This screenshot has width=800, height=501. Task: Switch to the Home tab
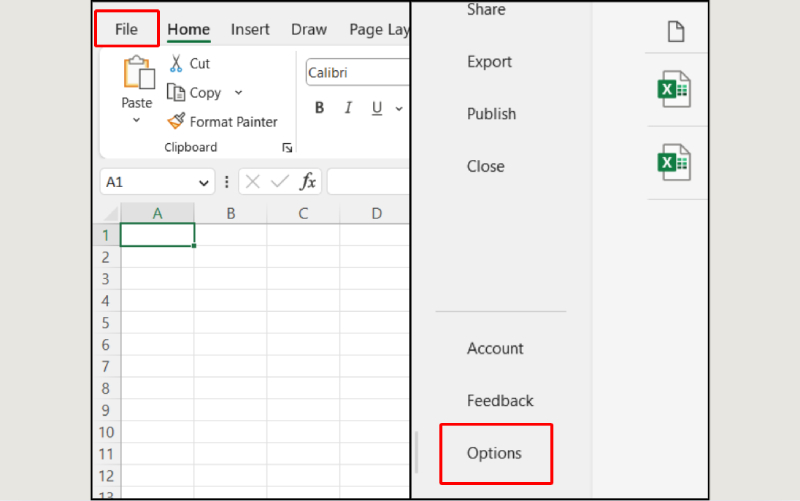click(x=188, y=30)
